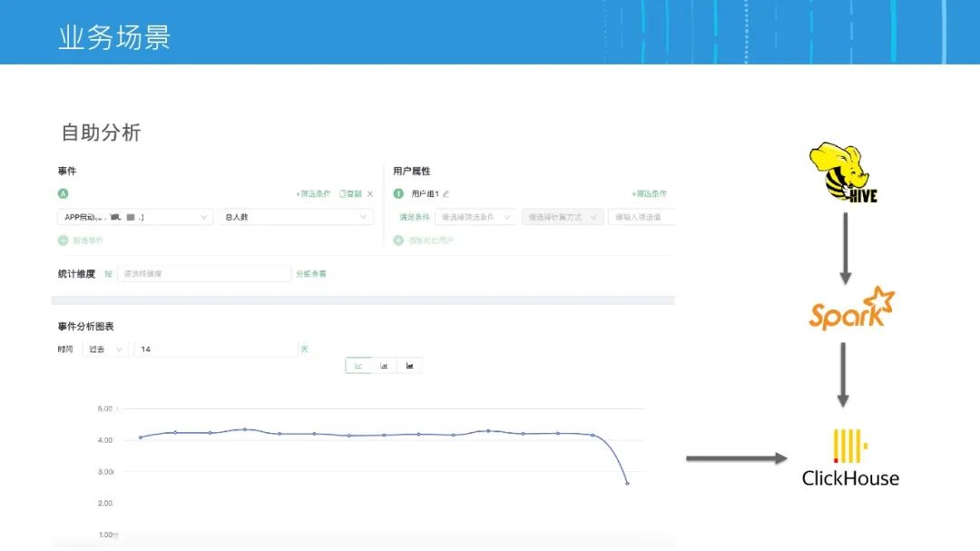
Task: Click the ClickHouse logo
Action: pos(850,458)
